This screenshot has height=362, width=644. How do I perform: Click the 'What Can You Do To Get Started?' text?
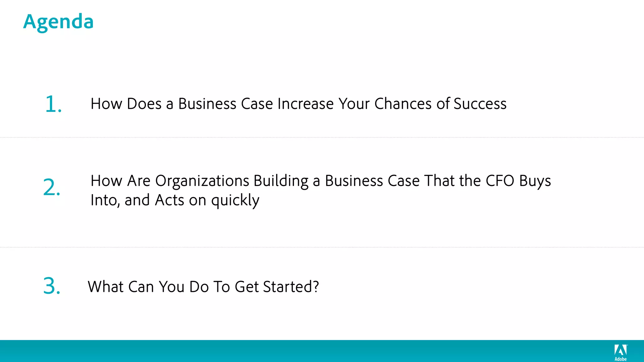point(203,287)
